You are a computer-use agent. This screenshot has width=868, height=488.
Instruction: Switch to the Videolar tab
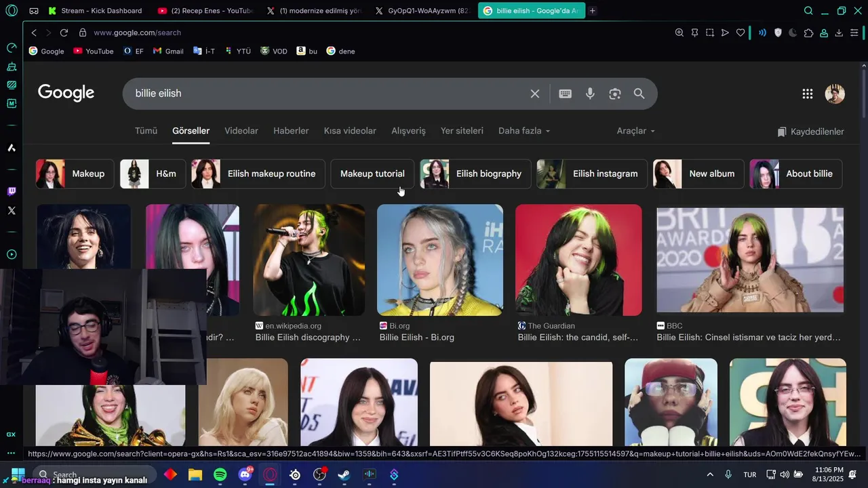(x=241, y=131)
